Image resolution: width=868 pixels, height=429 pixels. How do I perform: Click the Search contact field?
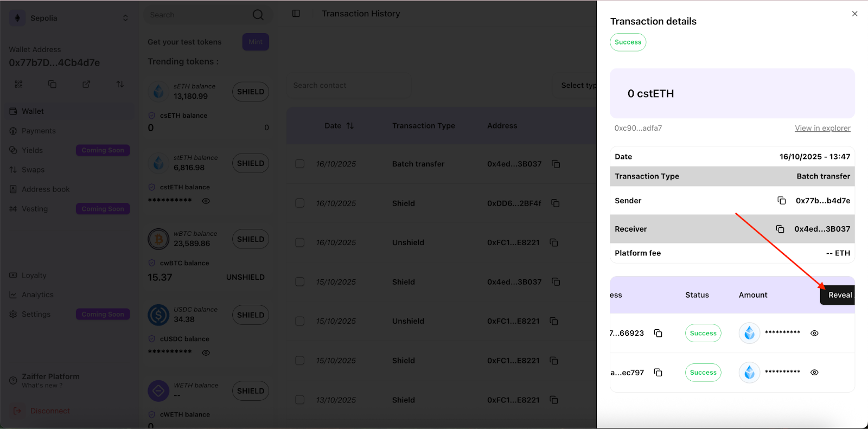(x=349, y=86)
